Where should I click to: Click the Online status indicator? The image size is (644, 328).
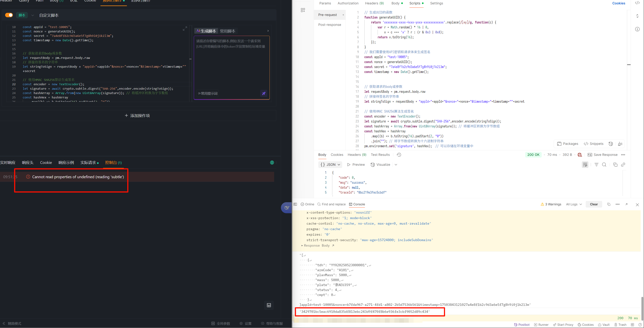(307, 204)
